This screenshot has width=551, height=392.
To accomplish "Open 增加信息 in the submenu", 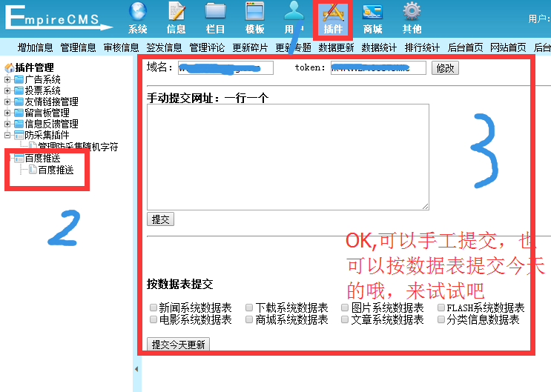I will pyautogui.click(x=35, y=47).
